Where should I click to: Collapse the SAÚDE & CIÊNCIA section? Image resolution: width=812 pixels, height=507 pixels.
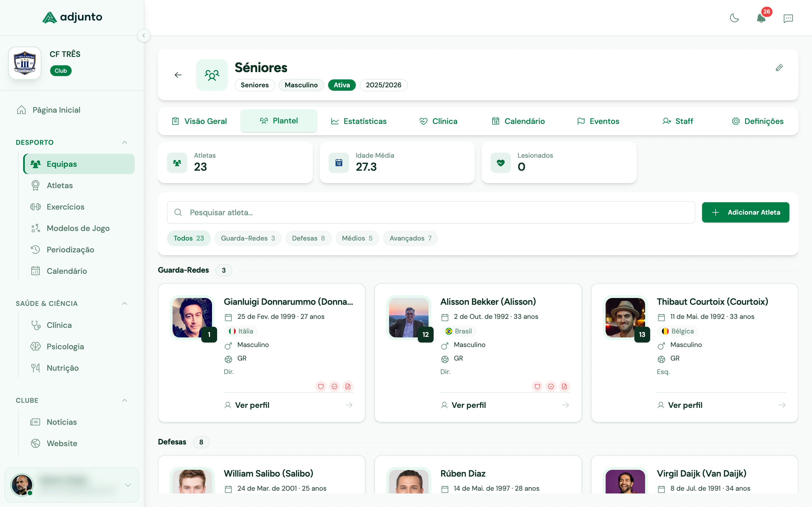(125, 303)
